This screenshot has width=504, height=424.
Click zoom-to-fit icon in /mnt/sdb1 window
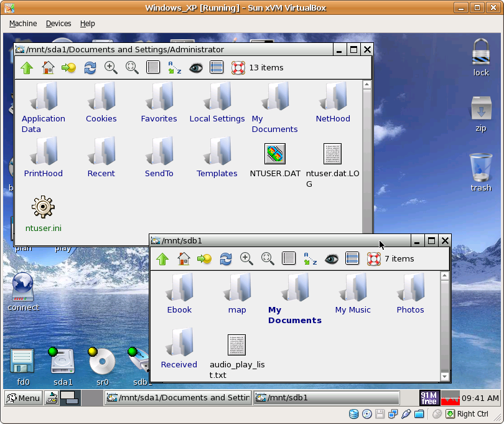coord(268,259)
